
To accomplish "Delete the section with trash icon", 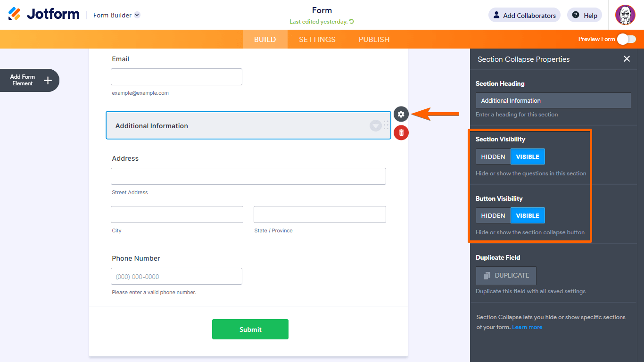I will (x=401, y=133).
